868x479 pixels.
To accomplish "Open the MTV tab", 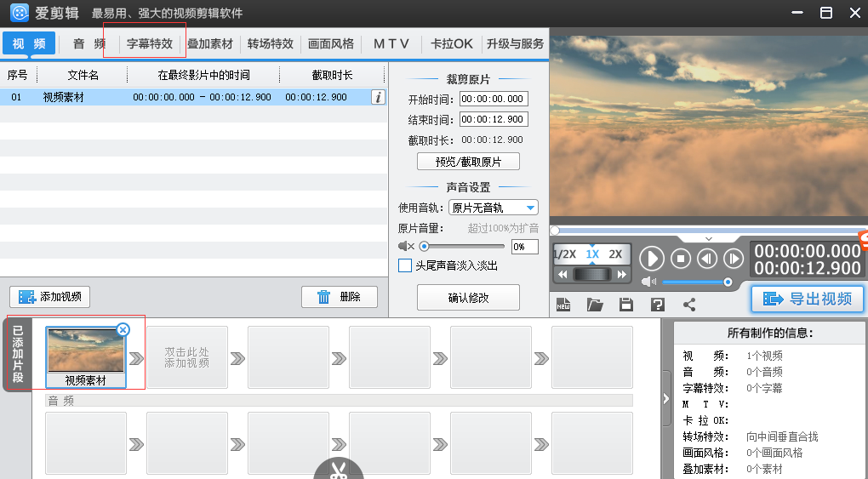I will coord(391,43).
